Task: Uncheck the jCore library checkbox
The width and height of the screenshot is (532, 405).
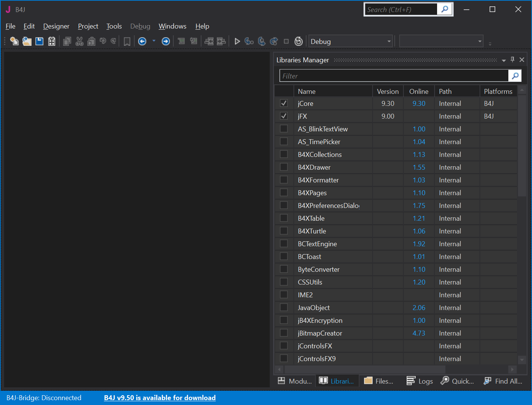Action: point(284,103)
